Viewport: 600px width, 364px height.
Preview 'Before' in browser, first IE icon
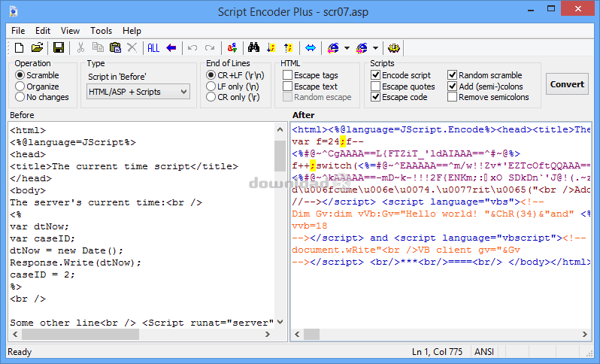coord(333,48)
